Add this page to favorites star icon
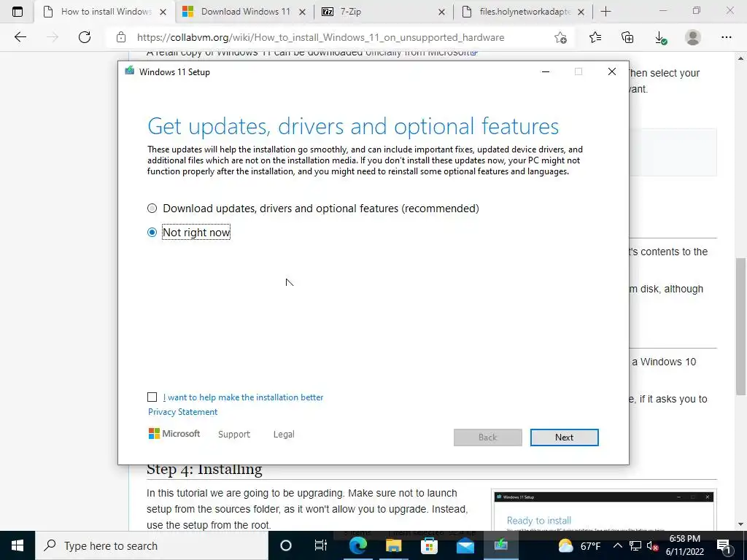This screenshot has height=560, width=747. 561,37
